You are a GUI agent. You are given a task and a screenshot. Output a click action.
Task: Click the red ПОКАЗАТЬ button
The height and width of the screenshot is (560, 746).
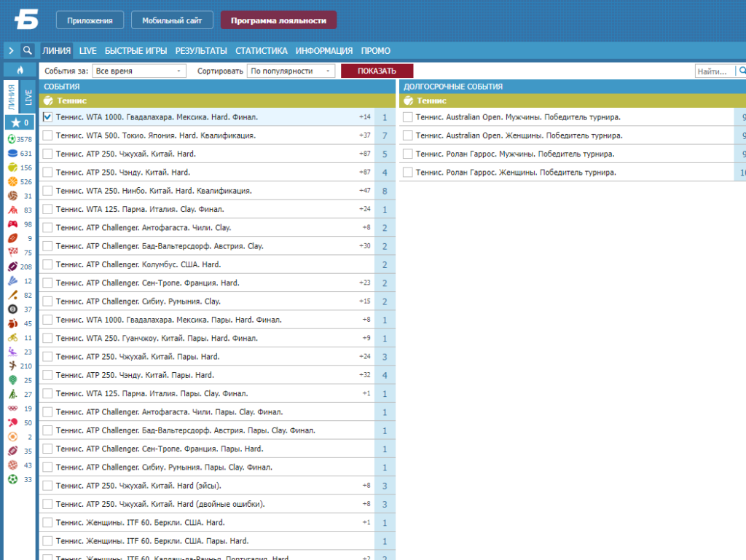pyautogui.click(x=377, y=71)
